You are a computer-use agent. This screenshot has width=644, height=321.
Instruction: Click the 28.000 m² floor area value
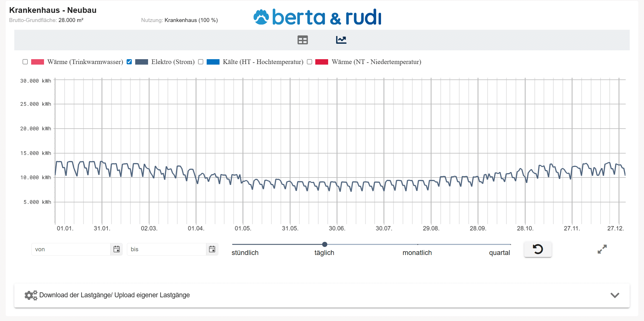coord(71,20)
